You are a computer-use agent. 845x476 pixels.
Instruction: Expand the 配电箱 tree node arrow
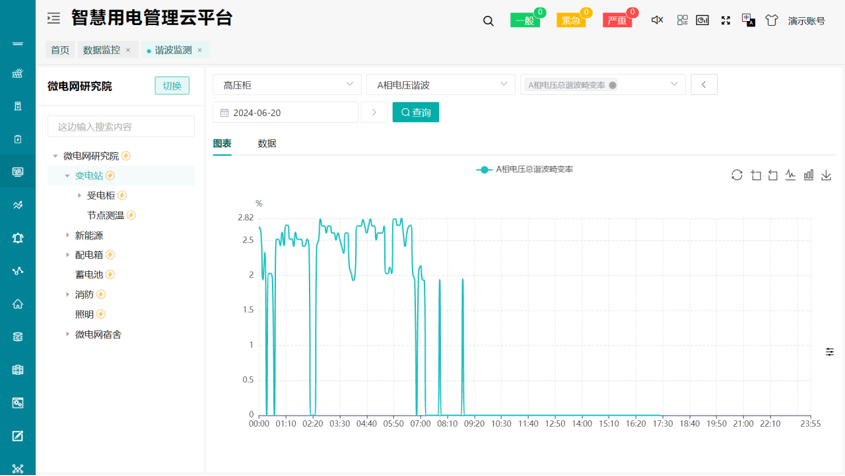pyautogui.click(x=67, y=254)
